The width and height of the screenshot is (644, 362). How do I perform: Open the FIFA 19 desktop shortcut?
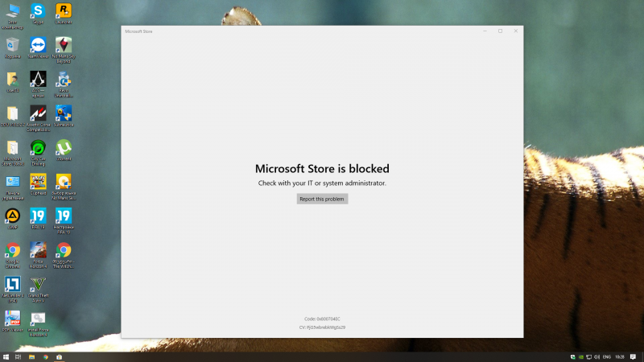pyautogui.click(x=38, y=216)
